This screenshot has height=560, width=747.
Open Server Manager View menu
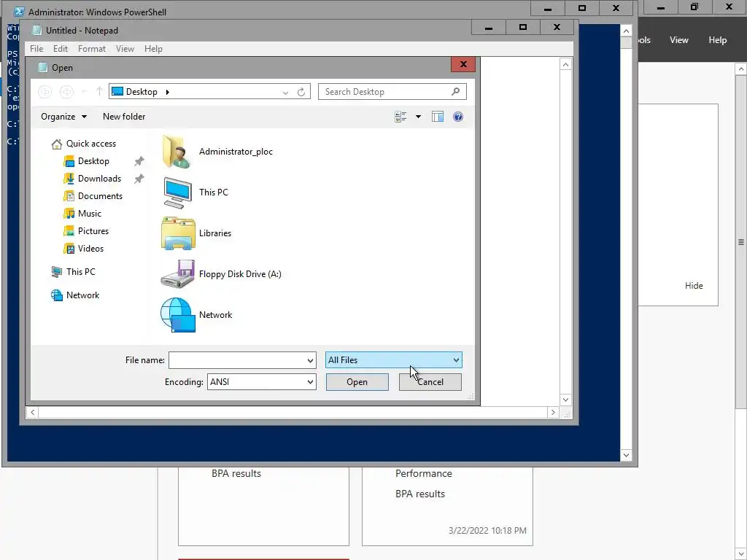pos(679,40)
